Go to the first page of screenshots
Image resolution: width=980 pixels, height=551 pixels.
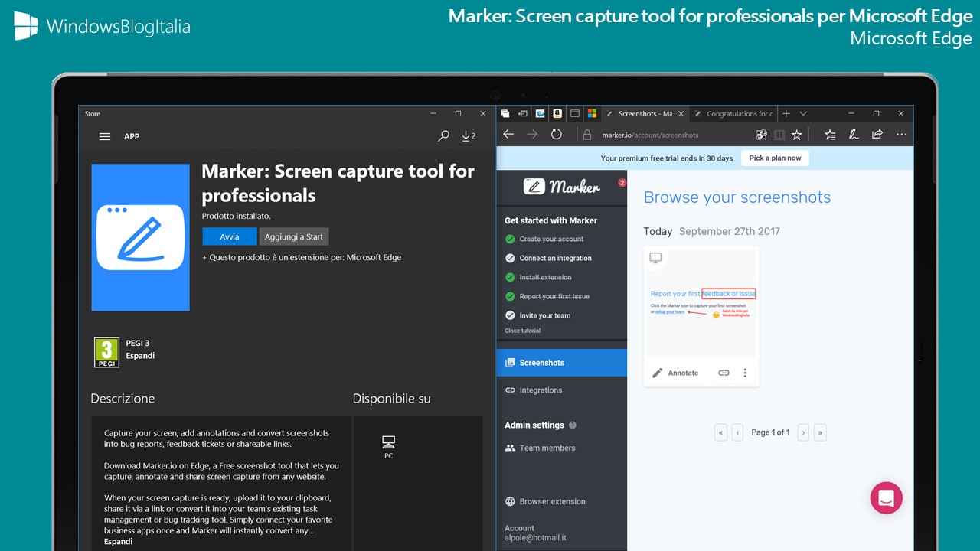tap(720, 432)
